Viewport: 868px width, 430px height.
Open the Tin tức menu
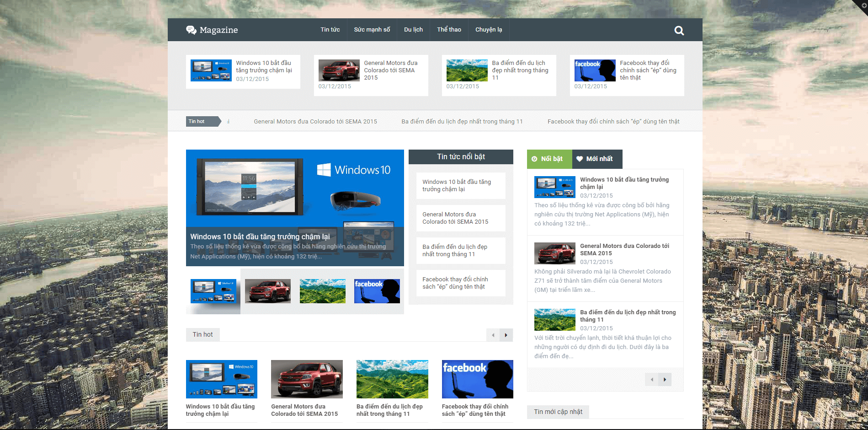(330, 30)
